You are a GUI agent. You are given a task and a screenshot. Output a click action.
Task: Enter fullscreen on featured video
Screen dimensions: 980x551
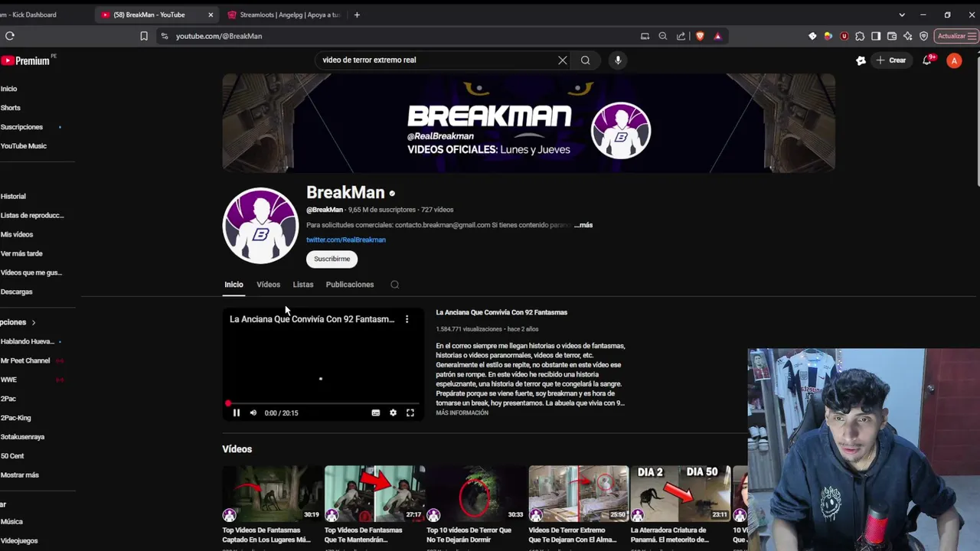pyautogui.click(x=410, y=413)
